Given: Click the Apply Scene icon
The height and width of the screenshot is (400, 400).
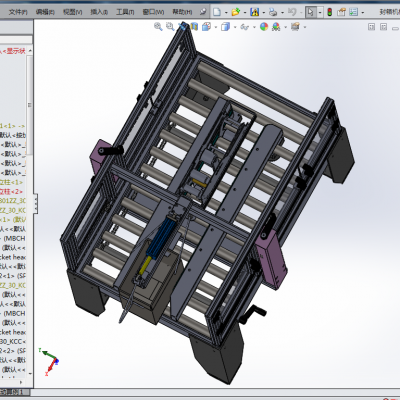Looking at the screenshot, I should (276, 27).
